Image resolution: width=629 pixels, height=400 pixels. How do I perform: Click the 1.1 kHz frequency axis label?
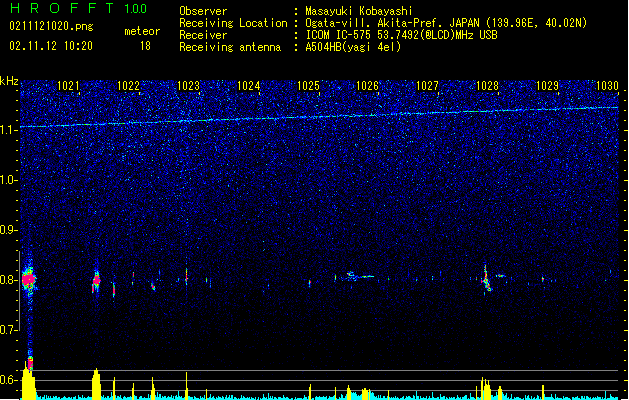[8, 130]
